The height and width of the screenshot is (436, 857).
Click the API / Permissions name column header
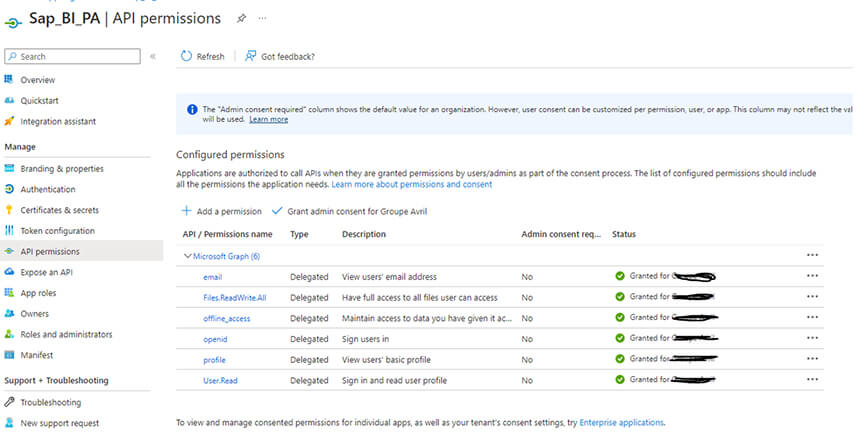(x=227, y=234)
